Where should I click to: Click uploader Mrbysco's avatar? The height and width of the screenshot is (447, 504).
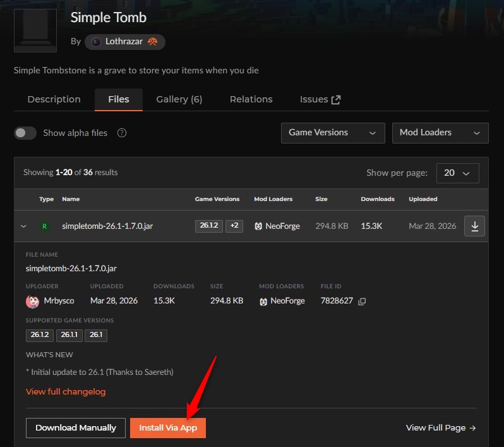tap(32, 301)
